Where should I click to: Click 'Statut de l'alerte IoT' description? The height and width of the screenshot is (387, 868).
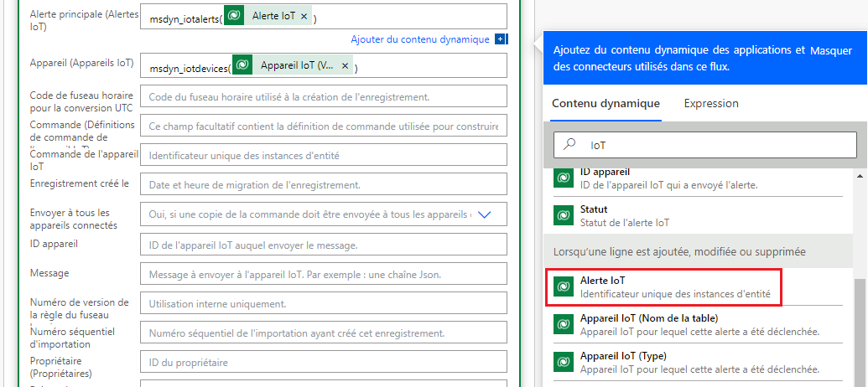[625, 223]
